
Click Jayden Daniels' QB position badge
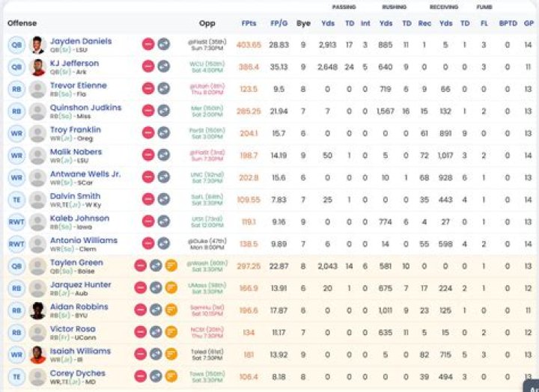click(16, 45)
